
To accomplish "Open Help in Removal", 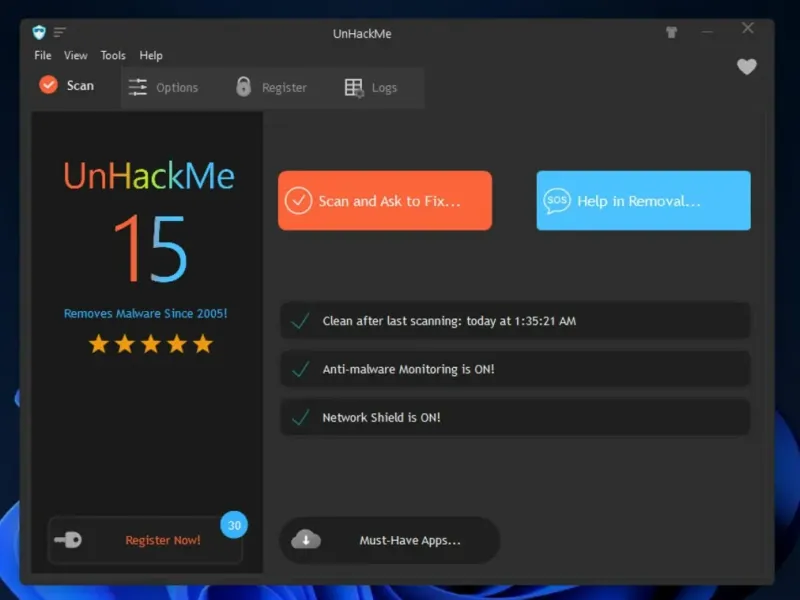I will point(643,201).
